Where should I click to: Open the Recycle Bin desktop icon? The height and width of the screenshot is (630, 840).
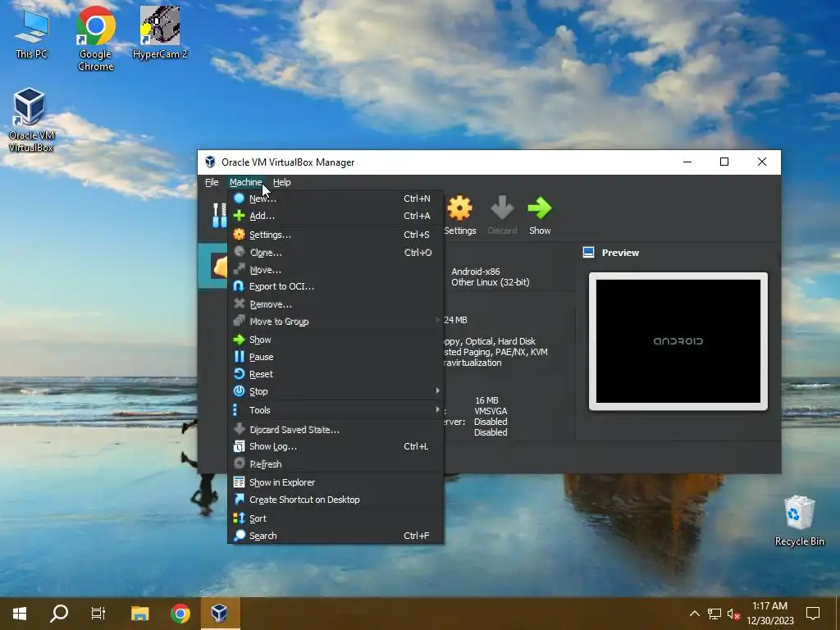pyautogui.click(x=799, y=521)
